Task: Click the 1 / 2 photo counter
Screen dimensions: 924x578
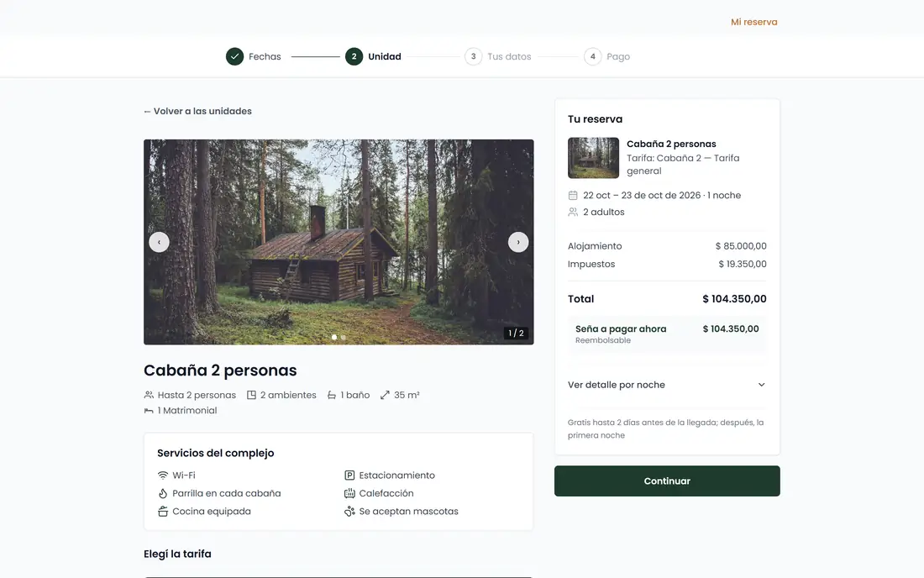Action: click(516, 333)
